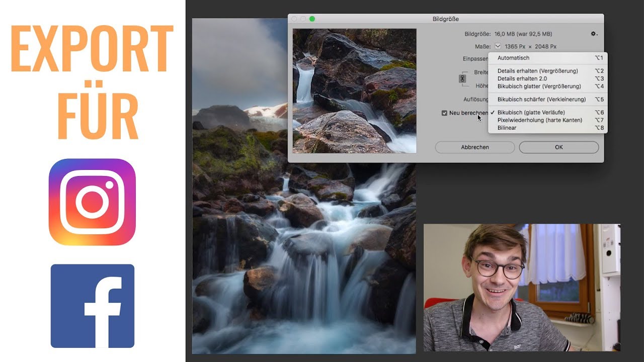Click the Instagram logo

[93, 202]
